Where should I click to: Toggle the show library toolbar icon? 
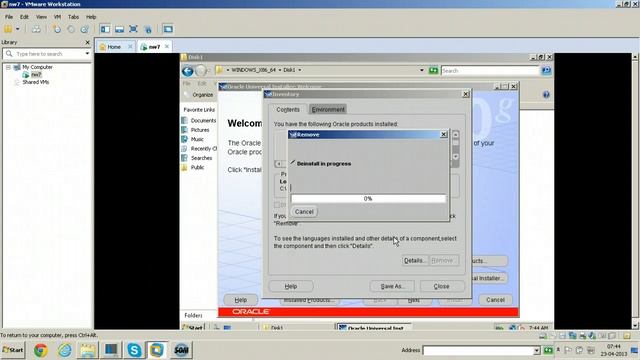tap(105, 29)
